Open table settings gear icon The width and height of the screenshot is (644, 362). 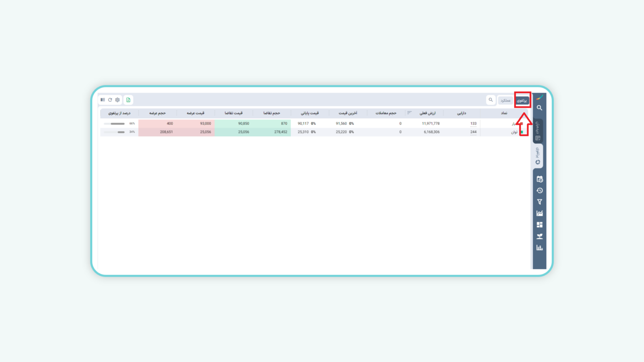point(117,100)
